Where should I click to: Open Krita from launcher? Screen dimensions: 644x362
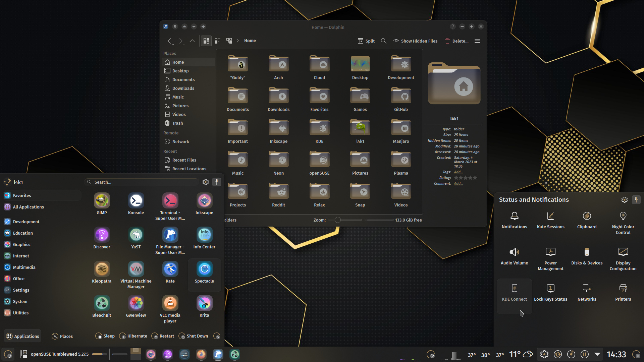coord(204,306)
